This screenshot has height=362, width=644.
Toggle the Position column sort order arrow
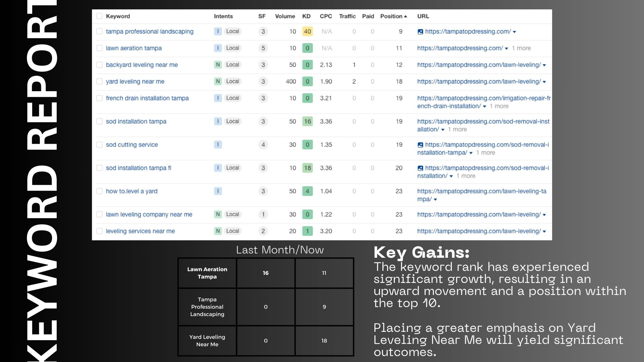(405, 16)
